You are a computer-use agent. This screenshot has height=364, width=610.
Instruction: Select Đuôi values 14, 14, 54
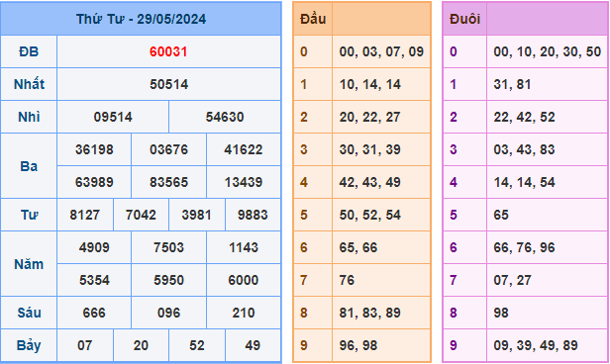pyautogui.click(x=524, y=182)
